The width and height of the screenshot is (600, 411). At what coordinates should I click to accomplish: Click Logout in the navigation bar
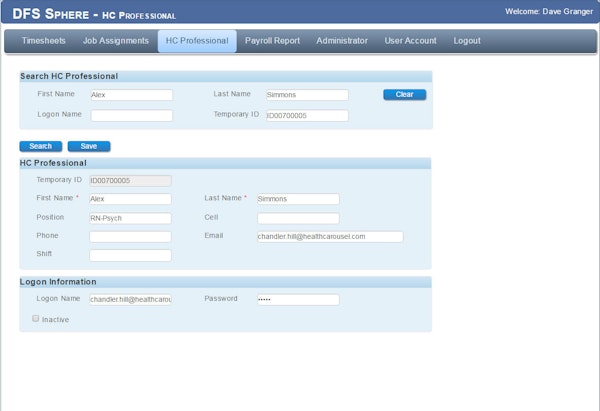click(x=467, y=41)
